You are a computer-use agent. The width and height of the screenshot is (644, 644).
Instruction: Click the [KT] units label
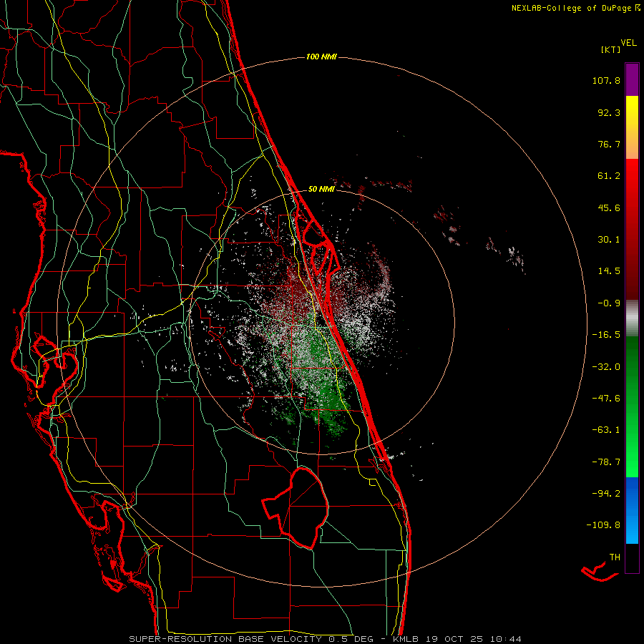(610, 49)
